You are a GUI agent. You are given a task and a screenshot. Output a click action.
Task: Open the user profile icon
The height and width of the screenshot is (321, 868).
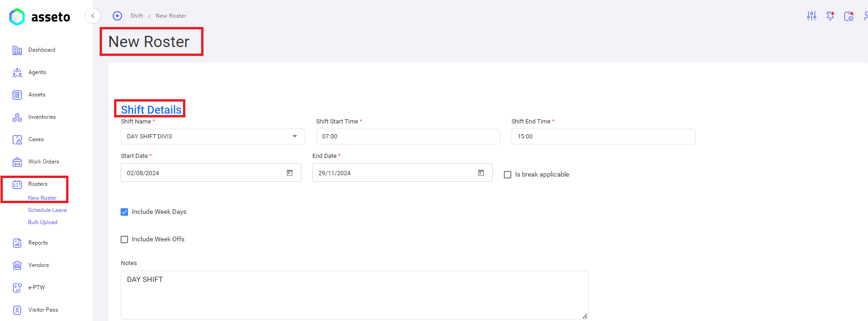866,16
